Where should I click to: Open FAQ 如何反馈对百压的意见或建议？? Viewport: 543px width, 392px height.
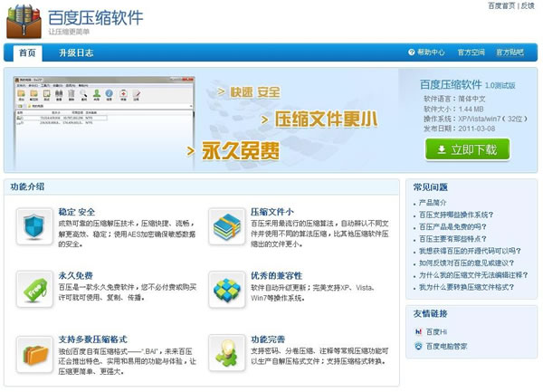click(x=466, y=263)
